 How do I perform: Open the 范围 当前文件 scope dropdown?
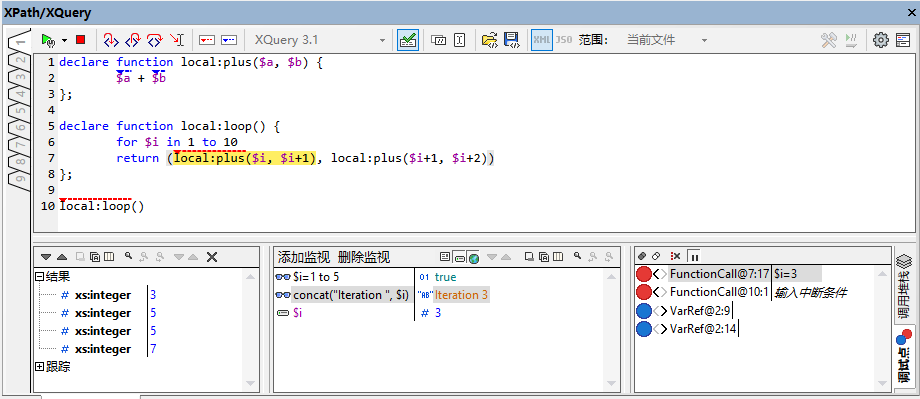[x=667, y=40]
